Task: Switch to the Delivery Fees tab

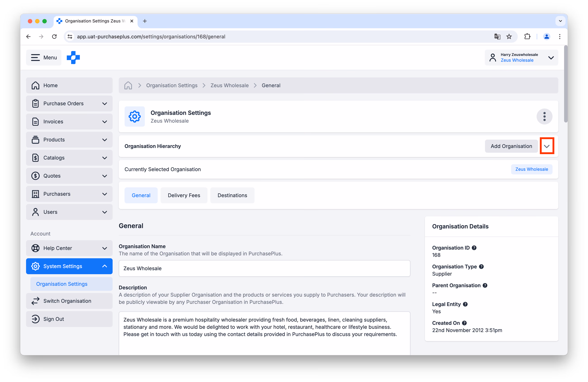Action: click(x=184, y=195)
